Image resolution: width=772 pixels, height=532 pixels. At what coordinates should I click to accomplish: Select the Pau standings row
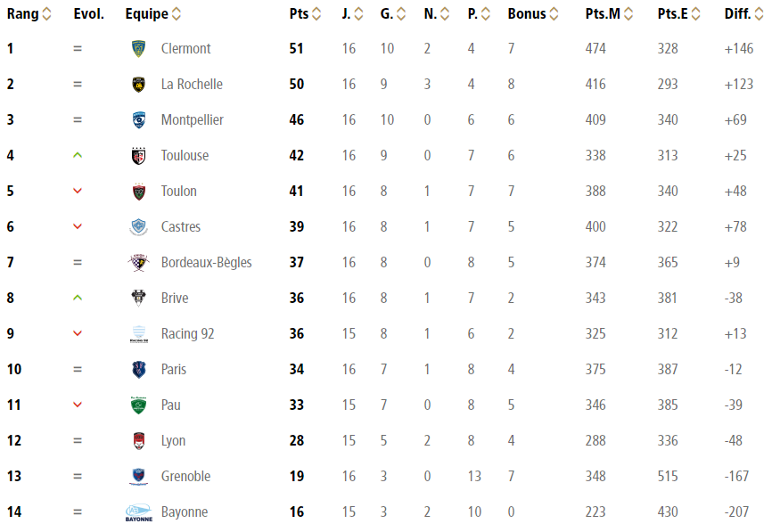pos(386,405)
